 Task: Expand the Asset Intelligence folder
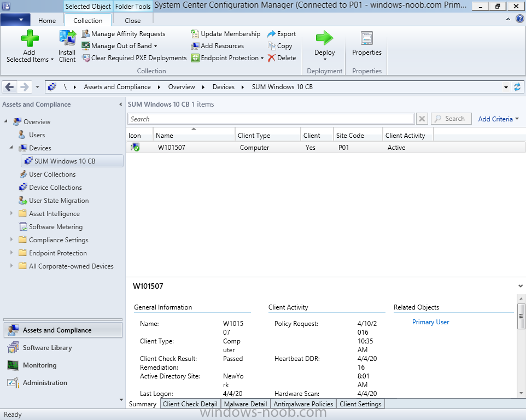pyautogui.click(x=11, y=213)
